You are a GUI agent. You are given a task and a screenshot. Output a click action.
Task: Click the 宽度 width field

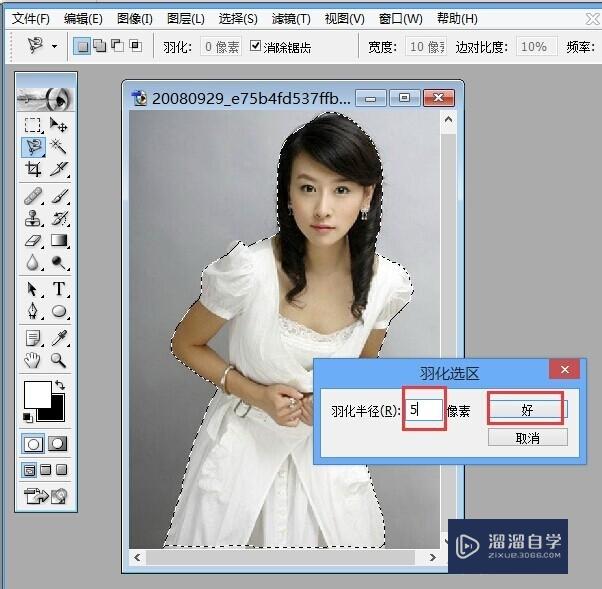click(426, 46)
